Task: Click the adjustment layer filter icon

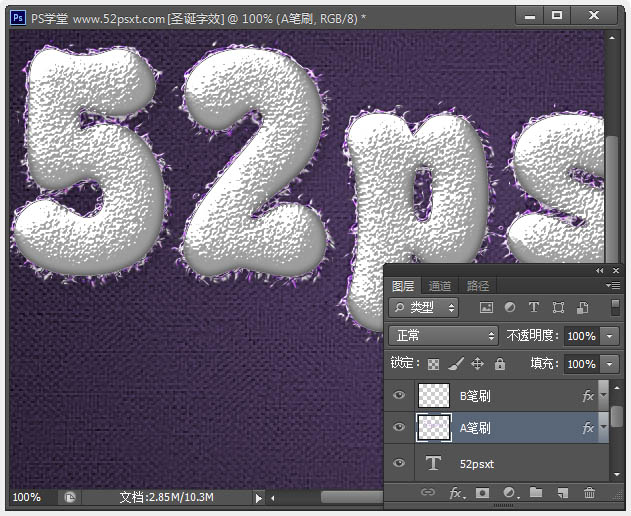Action: coord(510,308)
